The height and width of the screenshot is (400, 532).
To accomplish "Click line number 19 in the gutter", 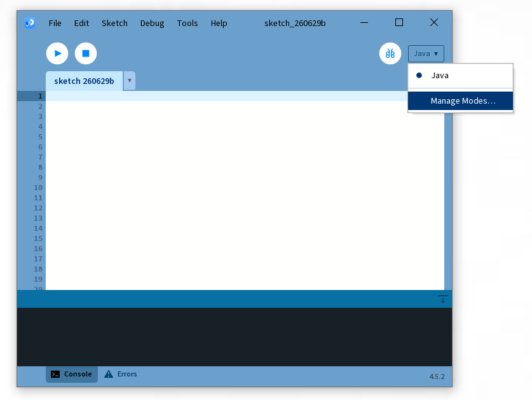I will click(x=38, y=279).
